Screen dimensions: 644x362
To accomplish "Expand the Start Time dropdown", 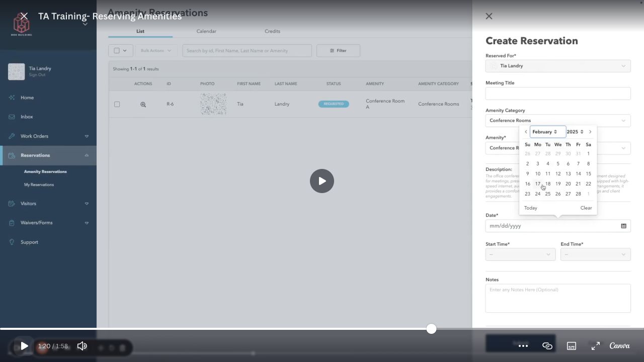I will pyautogui.click(x=520, y=254).
